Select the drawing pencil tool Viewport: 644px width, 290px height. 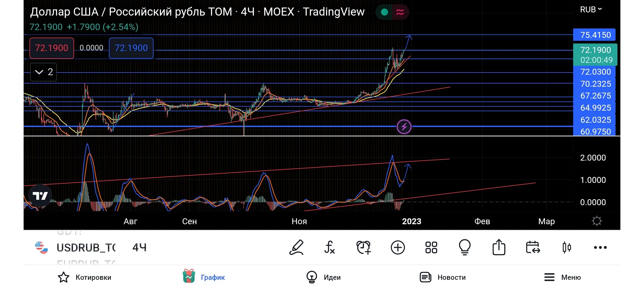point(297,247)
